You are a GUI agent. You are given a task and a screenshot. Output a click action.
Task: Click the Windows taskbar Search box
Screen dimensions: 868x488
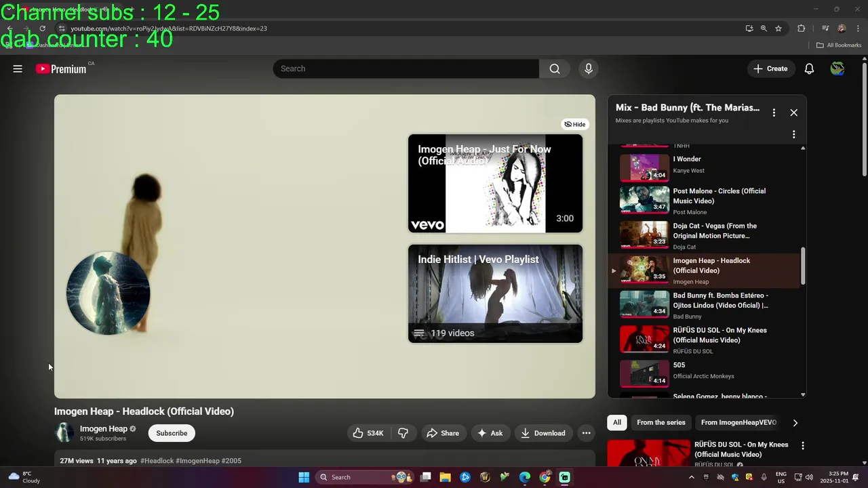pyautogui.click(x=364, y=477)
